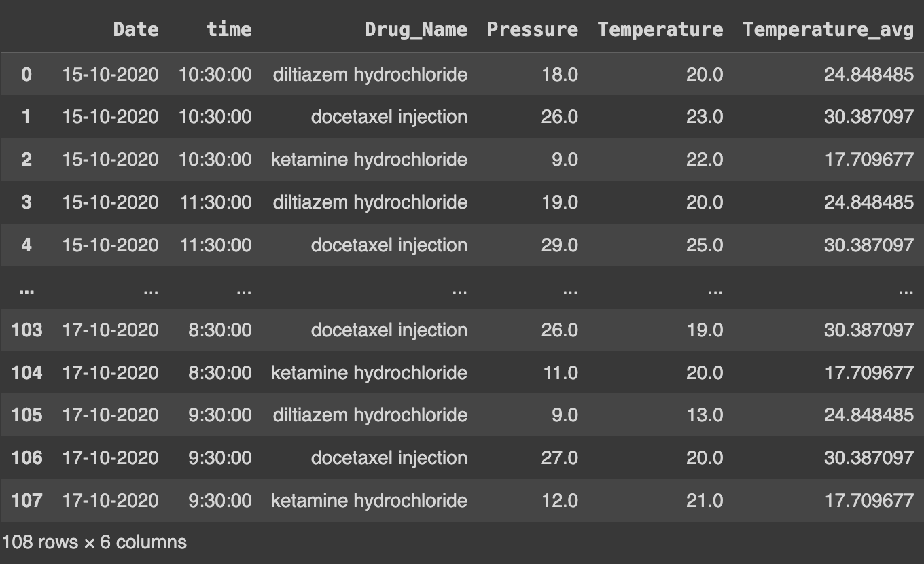Click the time column header
The image size is (924, 564).
[229, 29]
